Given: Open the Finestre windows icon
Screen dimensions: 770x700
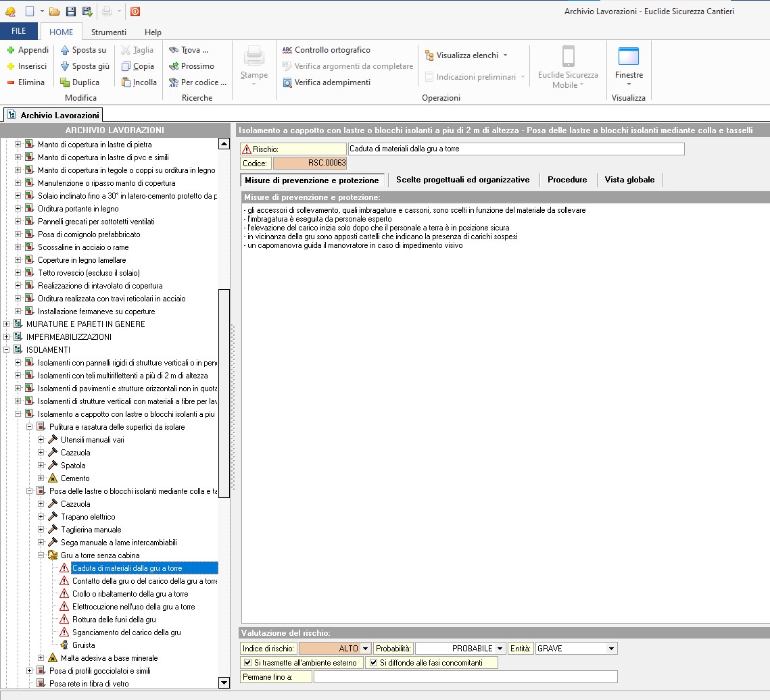Looking at the screenshot, I should pos(629,57).
